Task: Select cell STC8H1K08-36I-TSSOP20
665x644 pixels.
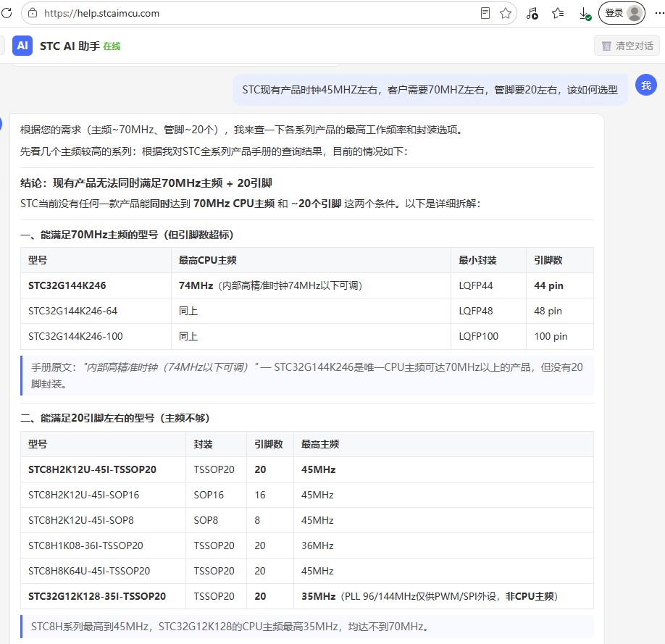Action: [x=103, y=545]
